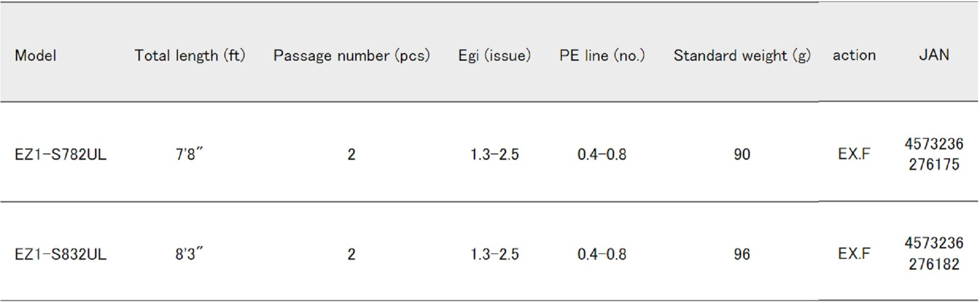Click the Model column header
The image size is (980, 303).
point(35,55)
